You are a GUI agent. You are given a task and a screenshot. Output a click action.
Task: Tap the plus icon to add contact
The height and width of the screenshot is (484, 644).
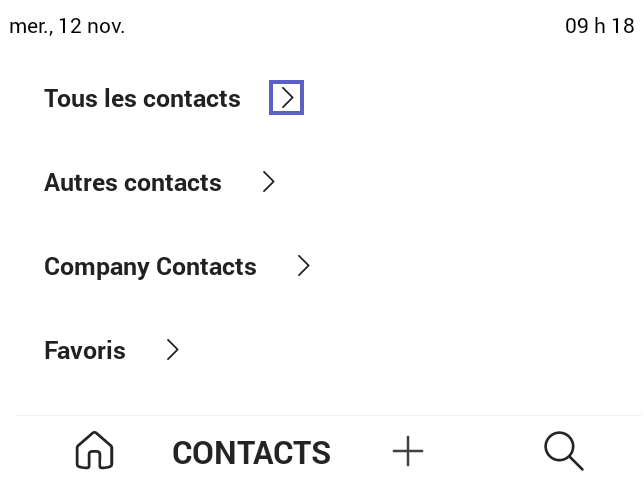(x=408, y=451)
